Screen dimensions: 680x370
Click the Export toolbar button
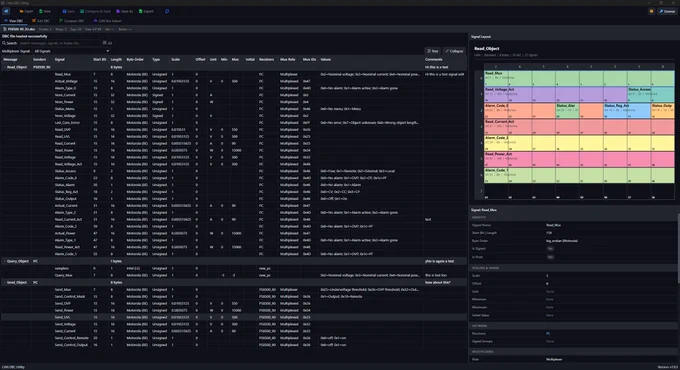pos(146,11)
